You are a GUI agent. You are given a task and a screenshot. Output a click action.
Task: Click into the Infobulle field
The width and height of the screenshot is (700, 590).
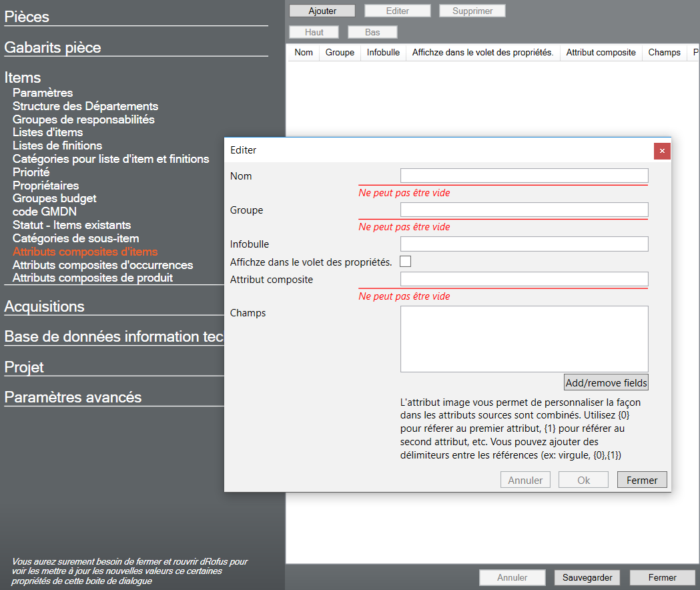pos(524,244)
